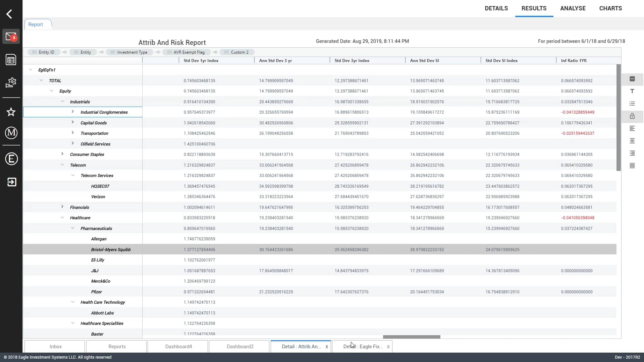644x362 pixels.
Task: Click the Std Dev 3yr Index header
Action: [x=368, y=61]
